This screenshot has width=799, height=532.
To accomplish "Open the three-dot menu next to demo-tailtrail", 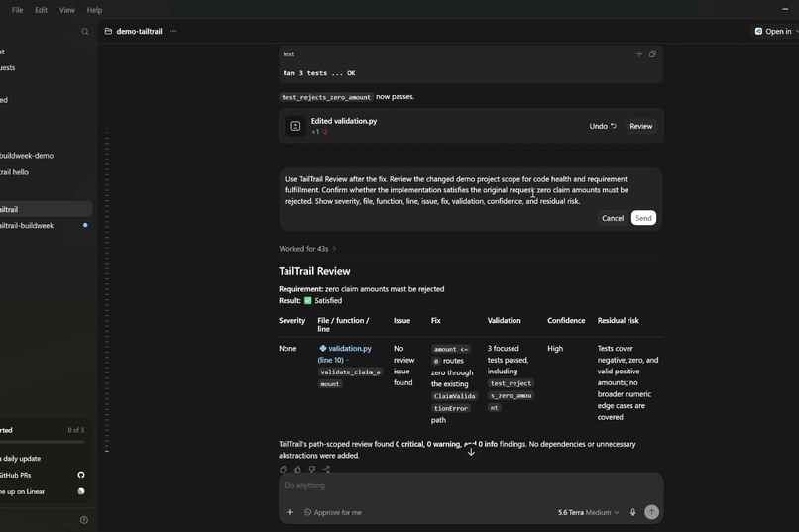I will pyautogui.click(x=173, y=31).
